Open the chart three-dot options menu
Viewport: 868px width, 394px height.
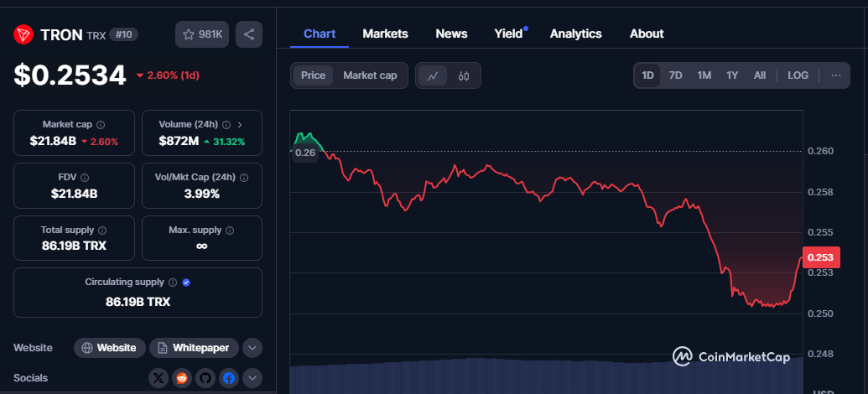(x=836, y=75)
